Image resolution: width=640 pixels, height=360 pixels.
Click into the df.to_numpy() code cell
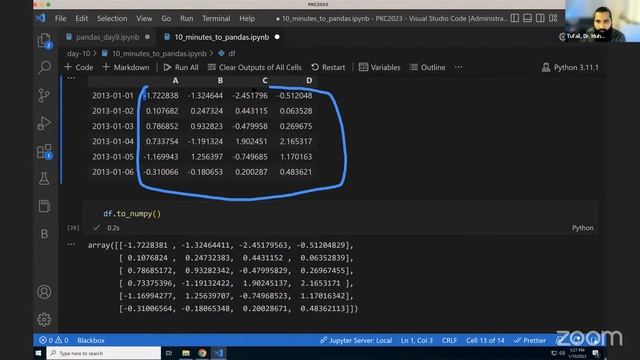pyautogui.click(x=340, y=214)
